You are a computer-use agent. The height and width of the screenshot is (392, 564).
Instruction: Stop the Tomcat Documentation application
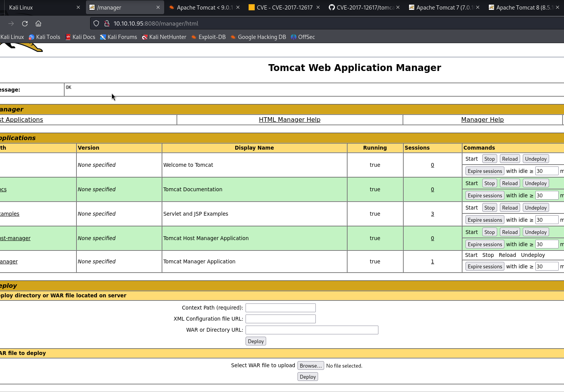489,183
